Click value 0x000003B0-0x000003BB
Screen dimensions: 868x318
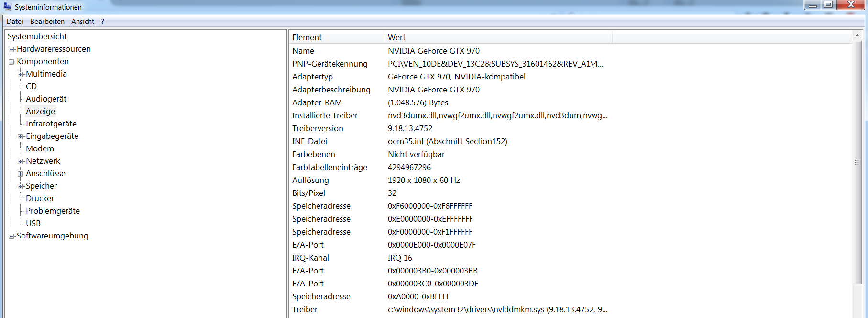pos(432,271)
